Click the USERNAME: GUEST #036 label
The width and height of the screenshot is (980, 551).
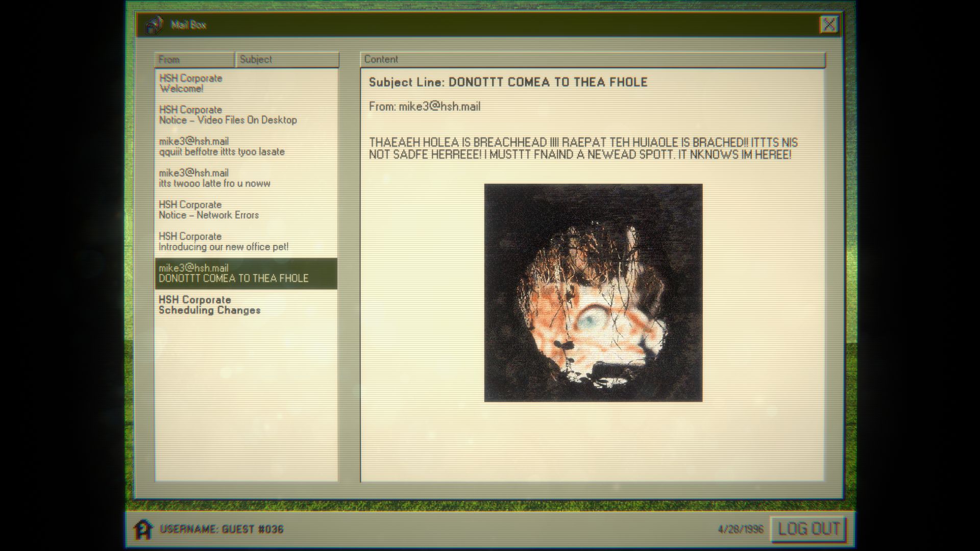pos(222,529)
